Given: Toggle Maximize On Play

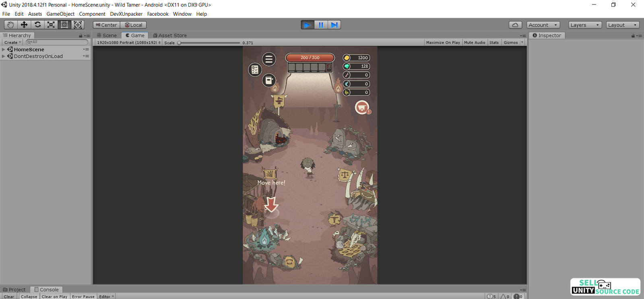Looking at the screenshot, I should 443,42.
